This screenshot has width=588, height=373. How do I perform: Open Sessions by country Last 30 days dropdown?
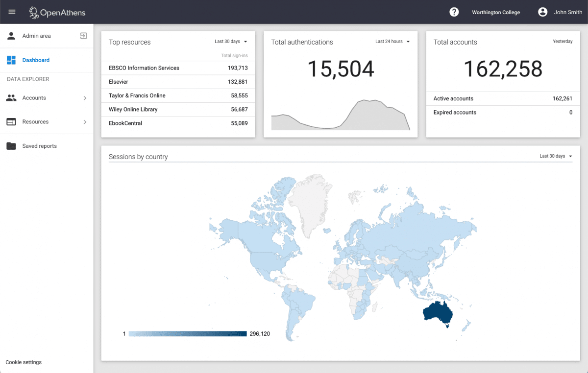[555, 156]
